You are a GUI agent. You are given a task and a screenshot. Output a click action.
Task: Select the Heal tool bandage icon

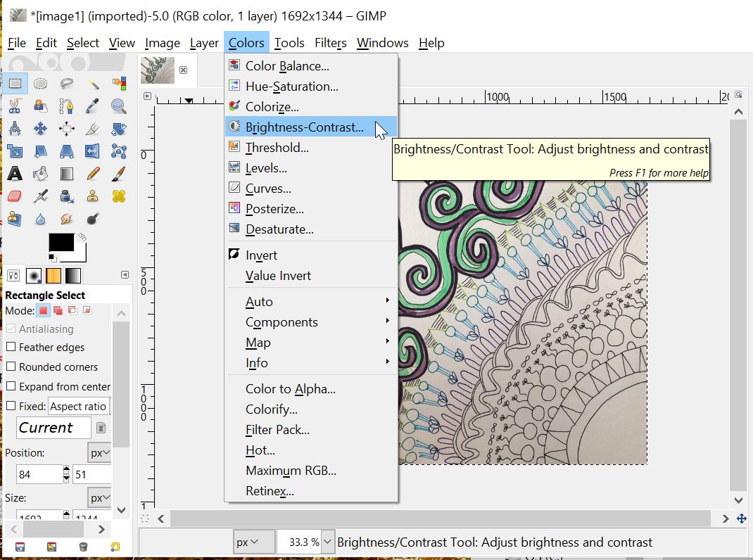[119, 196]
